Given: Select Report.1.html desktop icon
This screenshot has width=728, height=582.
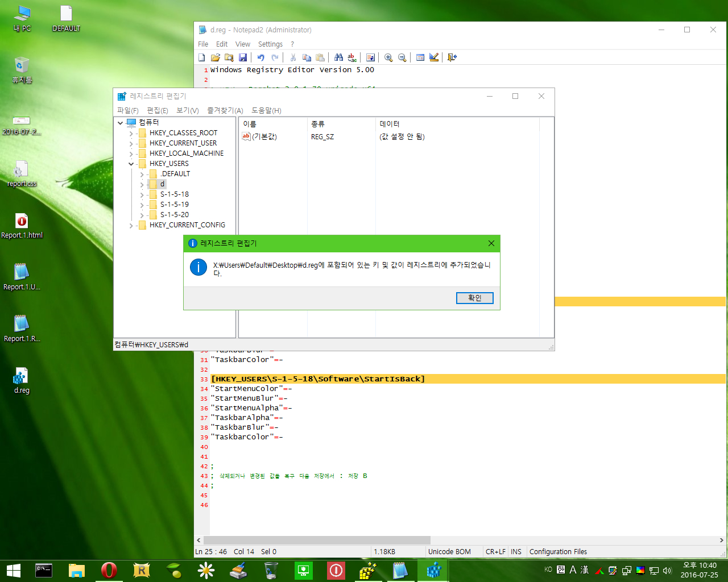Looking at the screenshot, I should click(22, 226).
